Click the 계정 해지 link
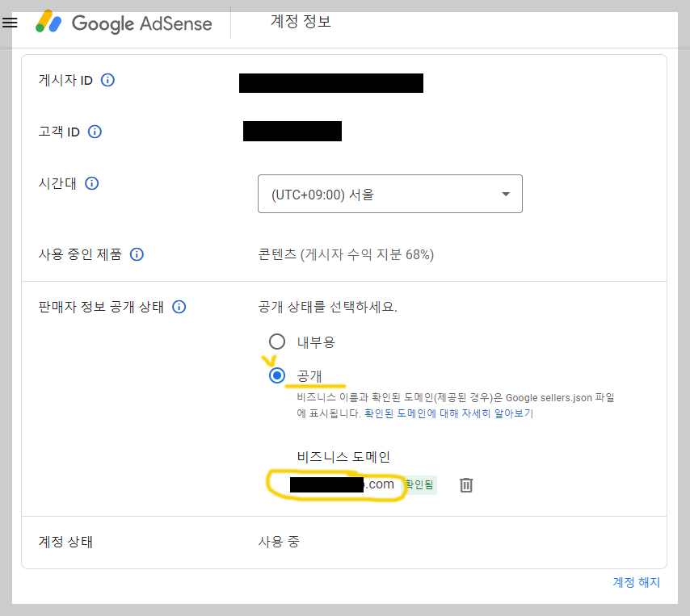Image resolution: width=690 pixels, height=616 pixels. pyautogui.click(x=637, y=582)
